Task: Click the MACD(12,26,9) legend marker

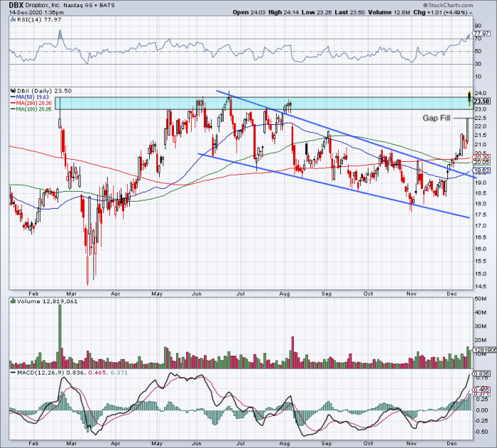Action: point(12,371)
